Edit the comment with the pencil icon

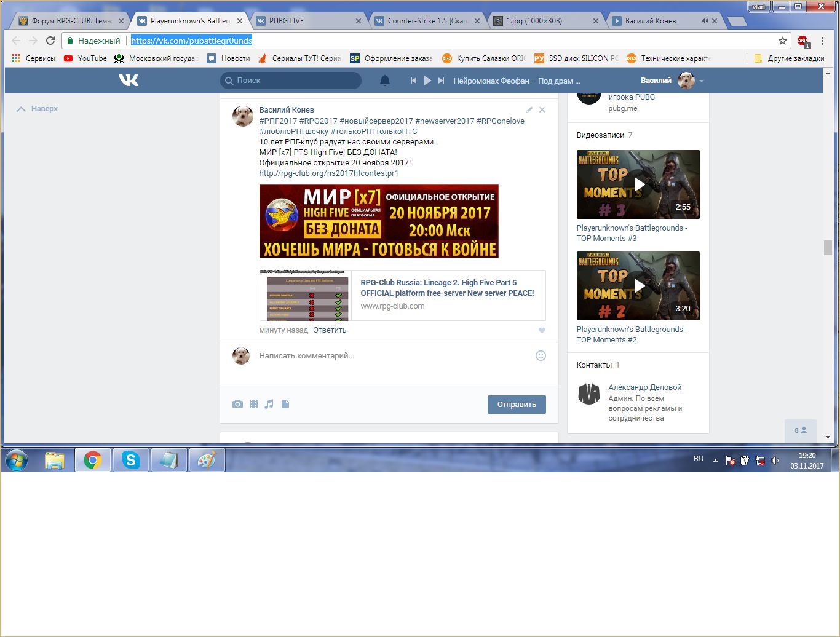[x=529, y=109]
